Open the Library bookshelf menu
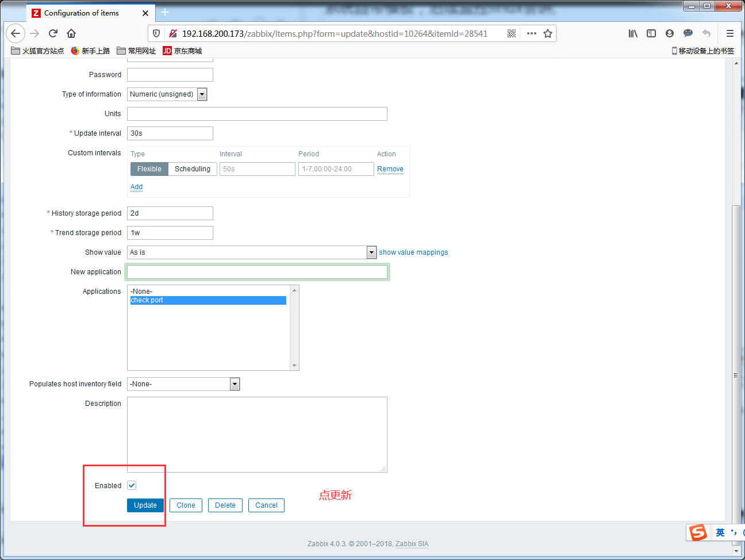The height and width of the screenshot is (560, 745). pyautogui.click(x=633, y=33)
